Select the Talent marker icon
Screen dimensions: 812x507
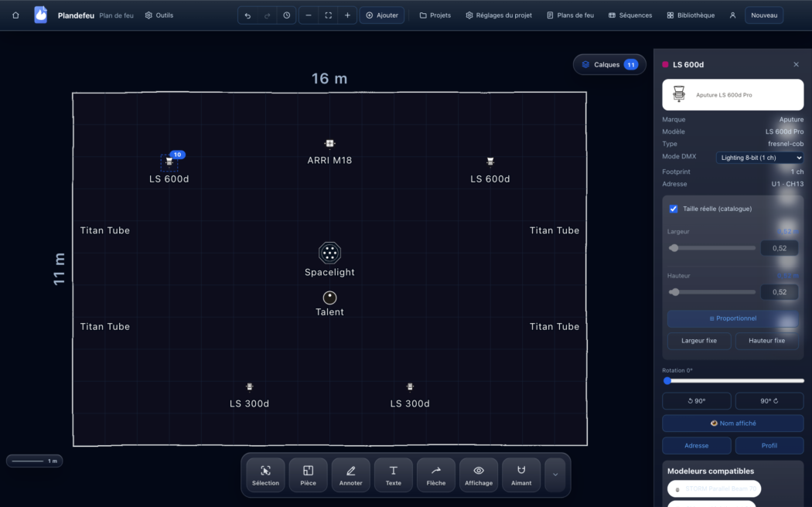click(330, 298)
